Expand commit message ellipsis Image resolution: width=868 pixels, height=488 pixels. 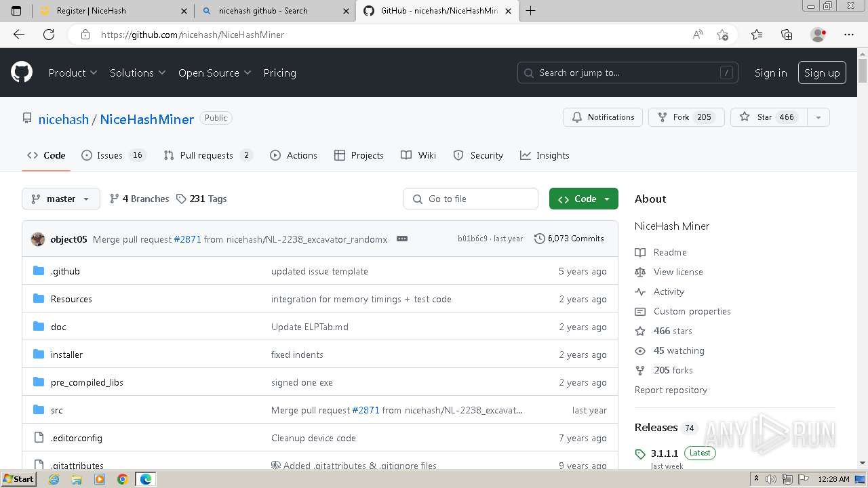402,239
